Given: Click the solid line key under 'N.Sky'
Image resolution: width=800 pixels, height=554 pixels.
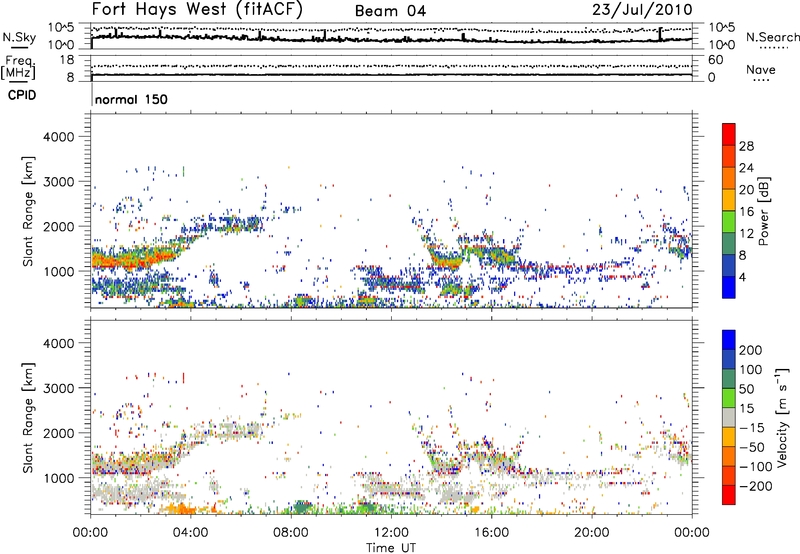Looking at the screenshot, I should pos(19,47).
